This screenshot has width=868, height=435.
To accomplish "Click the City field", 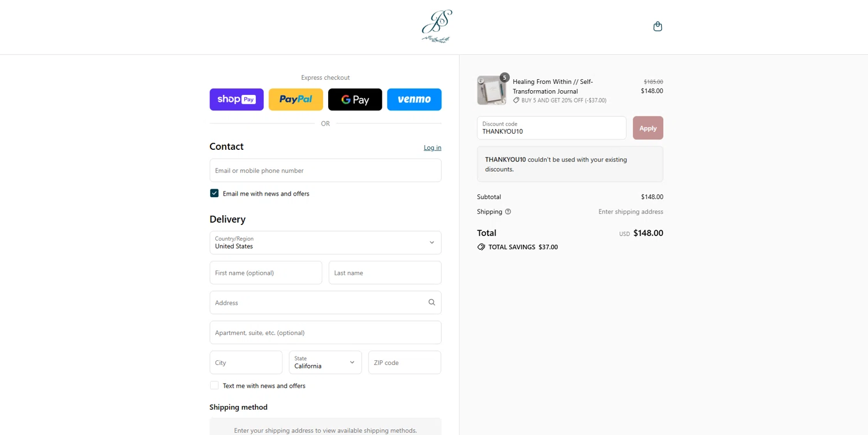I will coord(246,362).
